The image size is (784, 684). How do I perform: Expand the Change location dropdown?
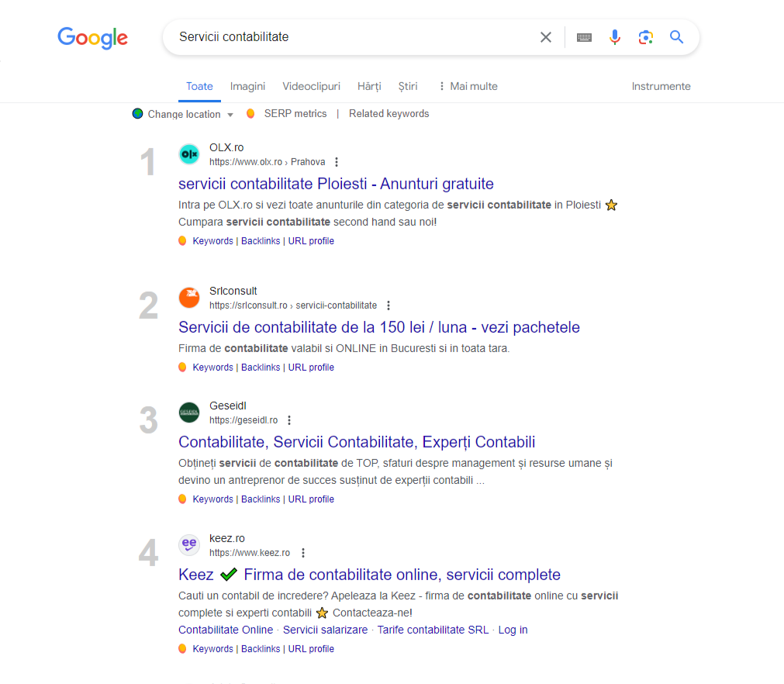coord(230,114)
